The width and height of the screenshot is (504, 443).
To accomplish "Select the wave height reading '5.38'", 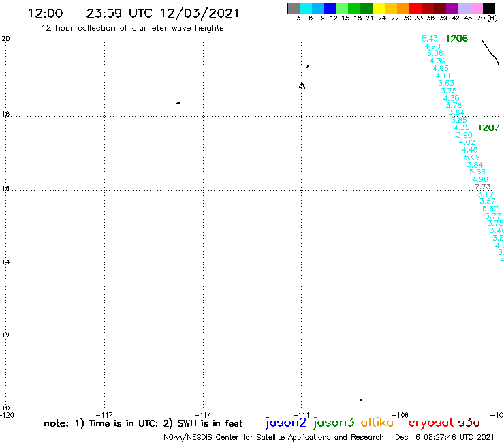I will (x=477, y=172).
